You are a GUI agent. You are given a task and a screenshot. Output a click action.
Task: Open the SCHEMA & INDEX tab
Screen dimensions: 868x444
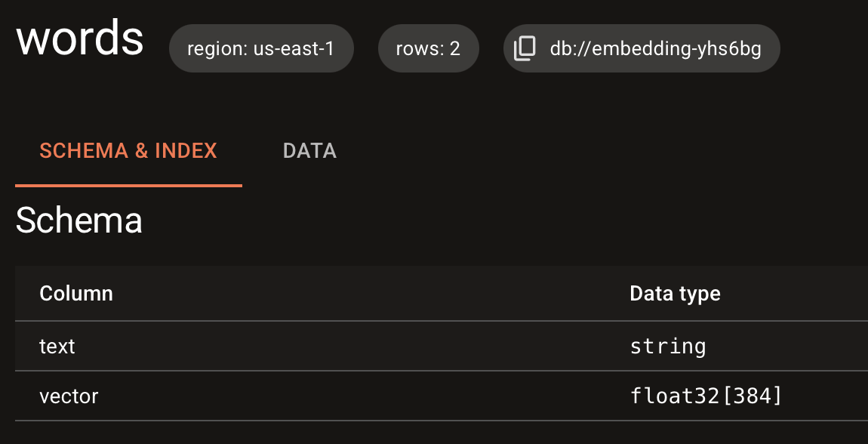click(x=128, y=151)
